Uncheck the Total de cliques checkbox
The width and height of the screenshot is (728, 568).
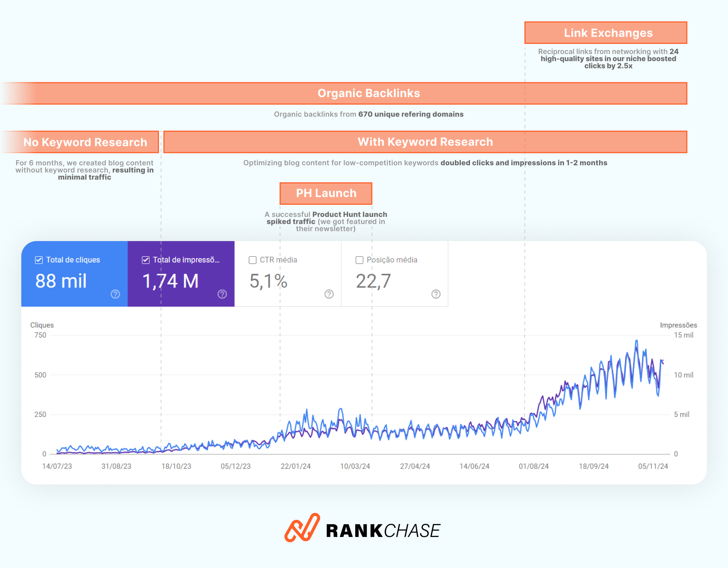tap(39, 260)
